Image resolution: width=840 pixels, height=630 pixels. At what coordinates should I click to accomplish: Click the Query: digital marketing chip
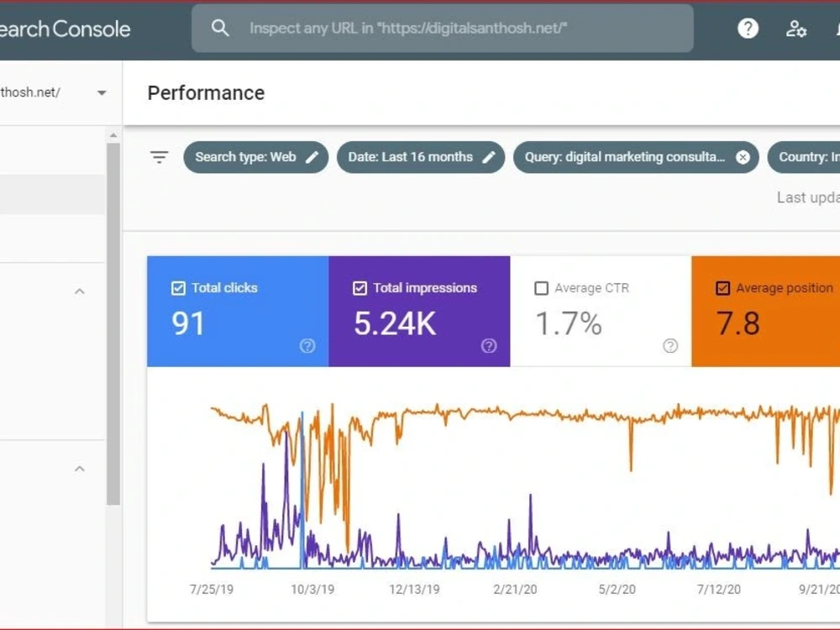pos(635,157)
